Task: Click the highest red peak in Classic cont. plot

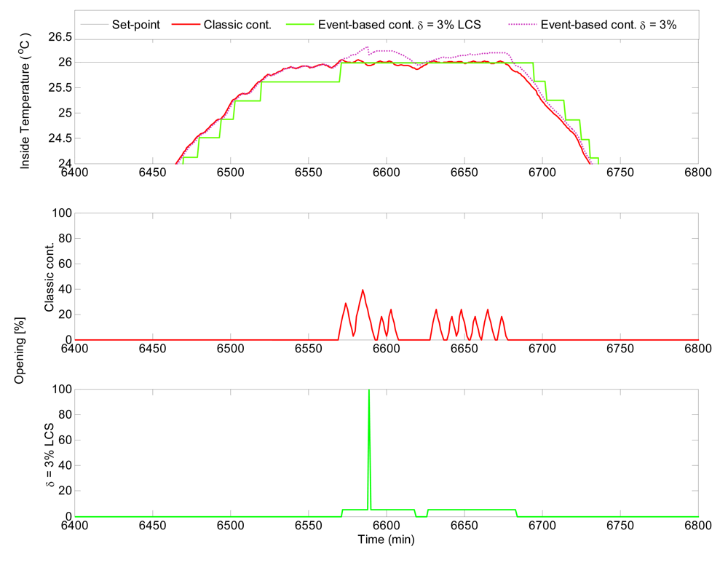Action: click(x=363, y=291)
